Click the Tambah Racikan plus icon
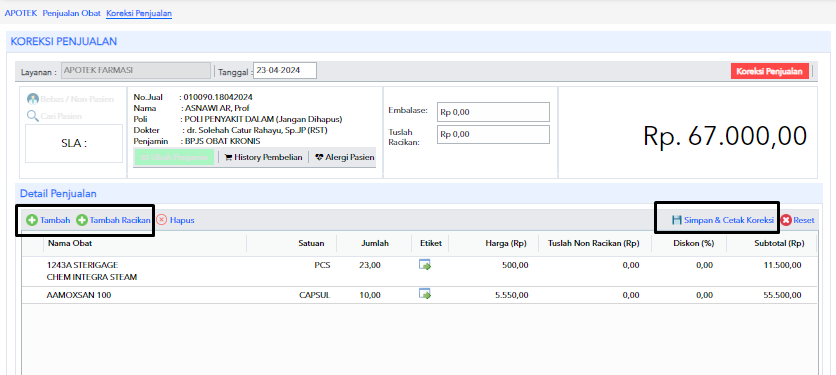 (82, 220)
